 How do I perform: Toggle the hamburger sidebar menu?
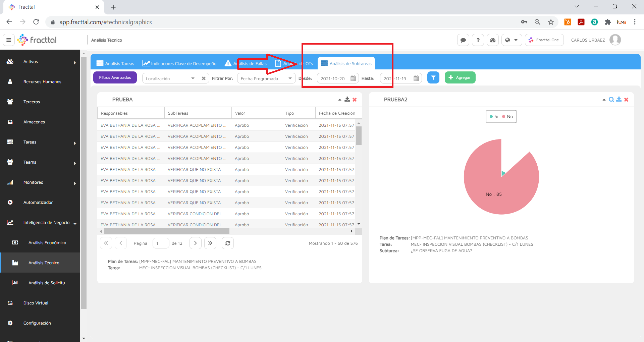(x=9, y=40)
